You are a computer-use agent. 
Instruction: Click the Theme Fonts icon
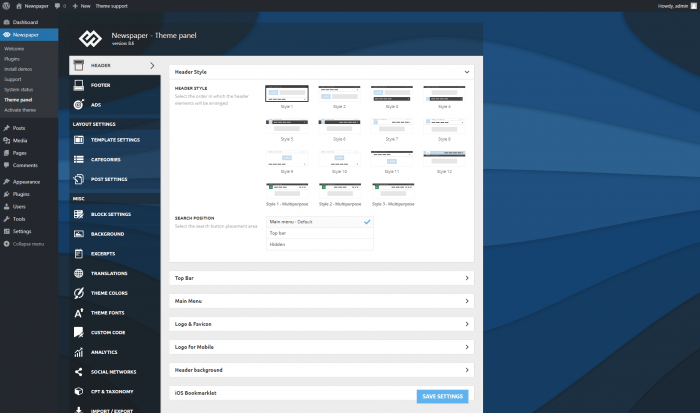point(79,313)
